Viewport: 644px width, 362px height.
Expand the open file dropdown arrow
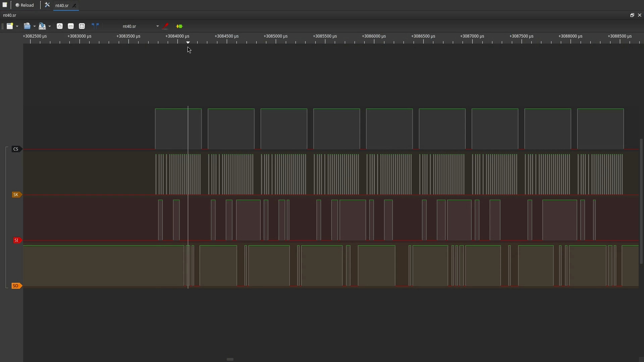[x=34, y=26]
